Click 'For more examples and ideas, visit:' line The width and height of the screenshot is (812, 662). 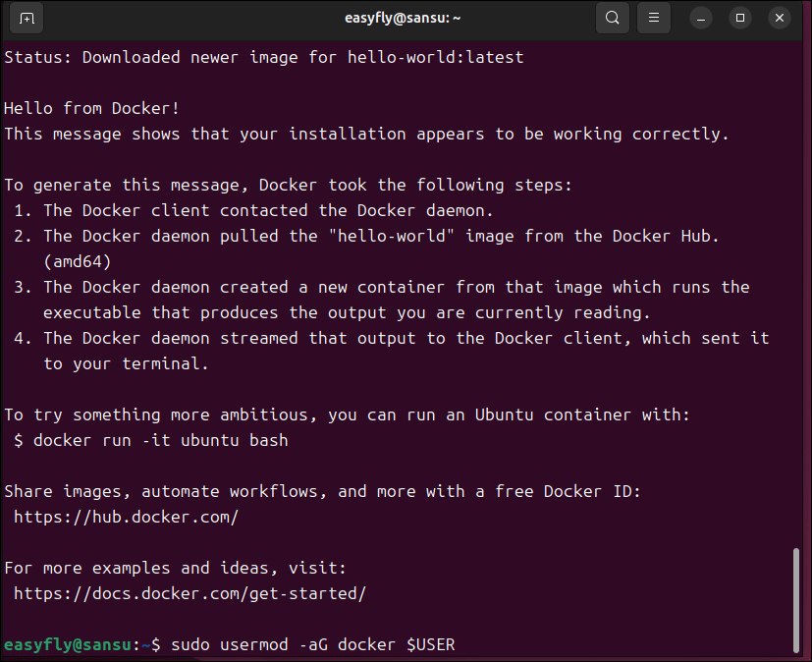(x=175, y=569)
